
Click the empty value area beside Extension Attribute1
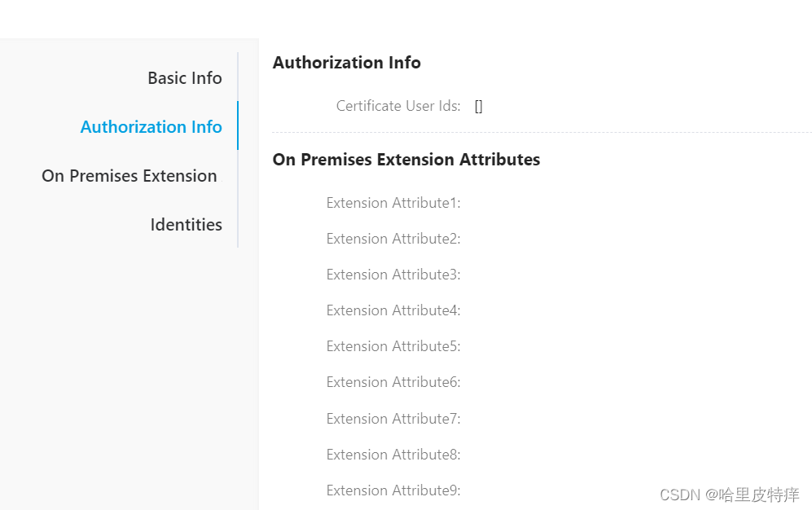(570, 203)
